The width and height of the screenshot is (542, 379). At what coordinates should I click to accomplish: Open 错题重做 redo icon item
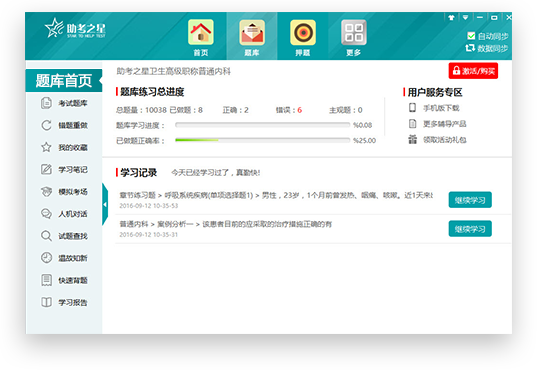[x=64, y=125]
